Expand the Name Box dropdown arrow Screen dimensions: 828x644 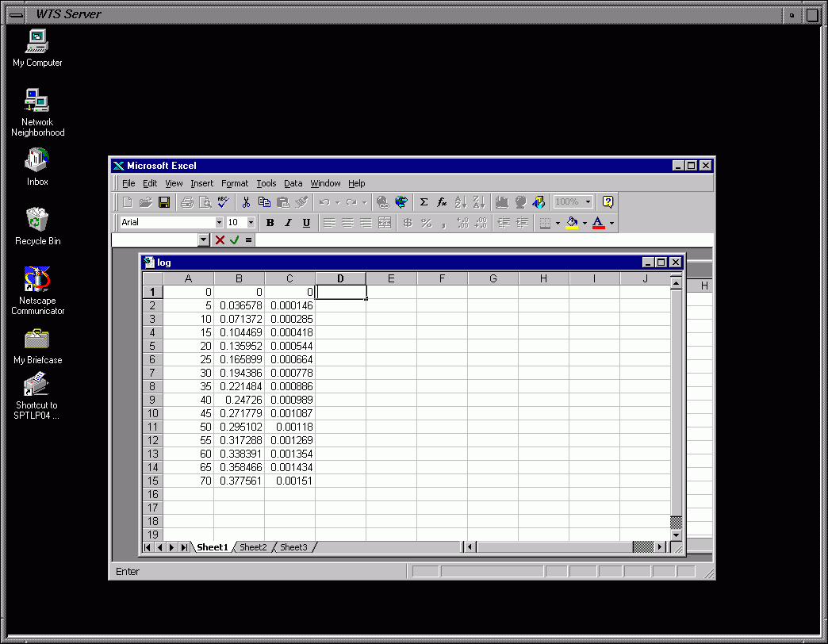(204, 240)
